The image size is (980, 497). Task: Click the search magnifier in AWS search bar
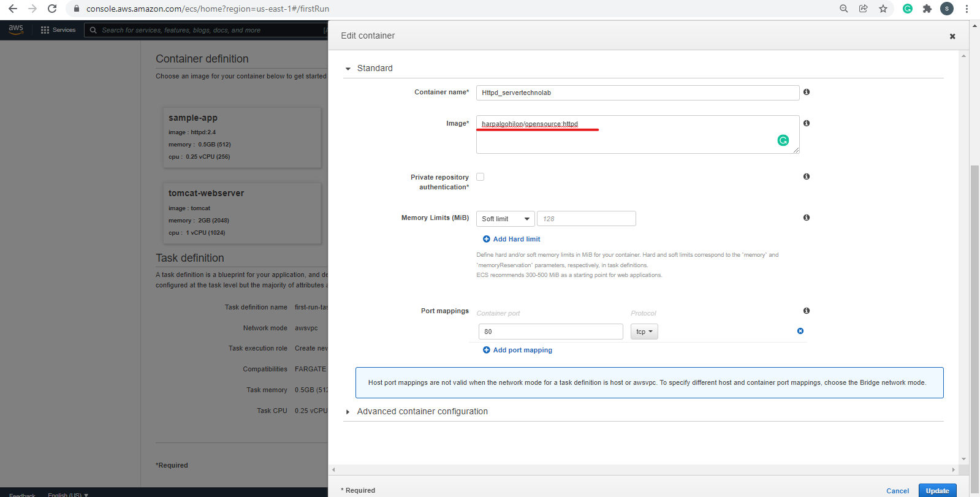93,30
